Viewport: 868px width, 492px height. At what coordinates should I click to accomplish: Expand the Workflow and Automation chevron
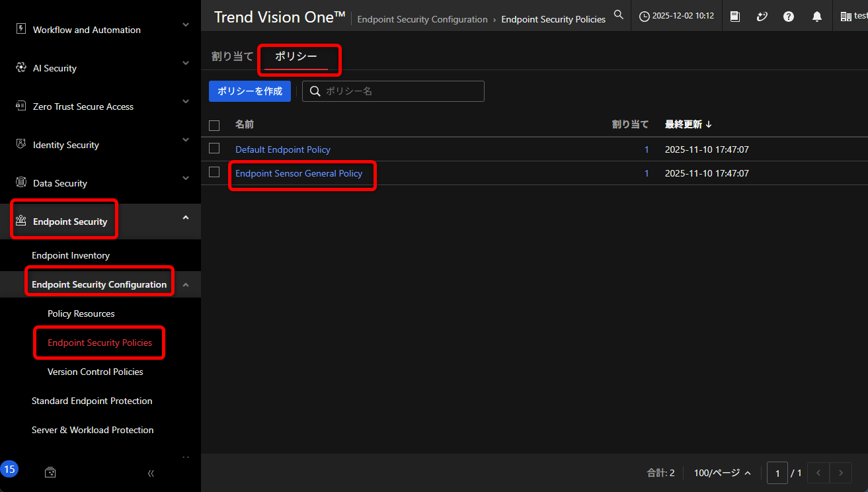coord(186,24)
